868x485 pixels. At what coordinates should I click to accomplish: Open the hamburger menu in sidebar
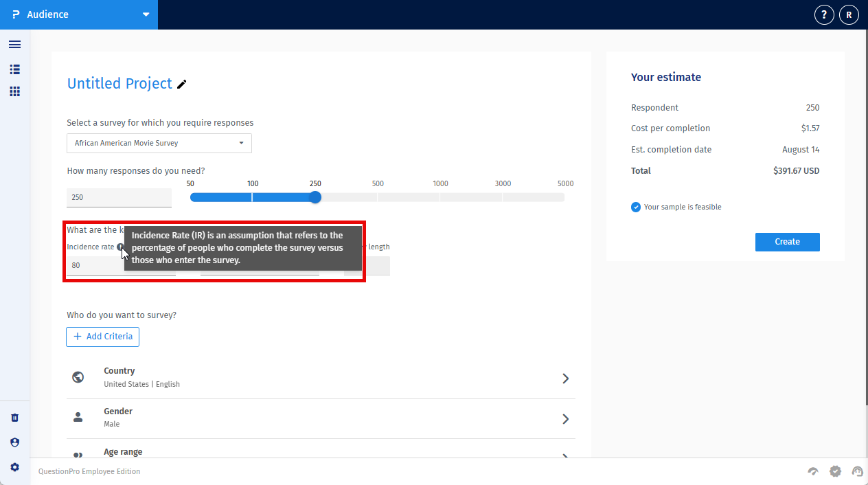(x=14, y=45)
